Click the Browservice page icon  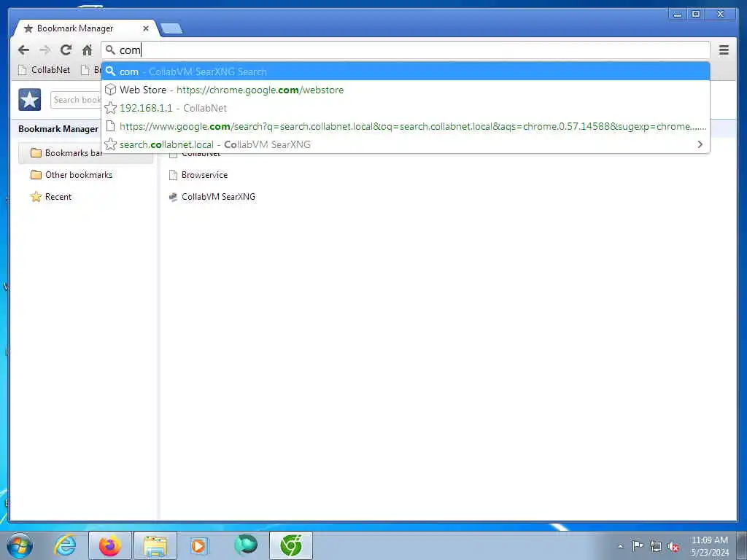point(174,175)
